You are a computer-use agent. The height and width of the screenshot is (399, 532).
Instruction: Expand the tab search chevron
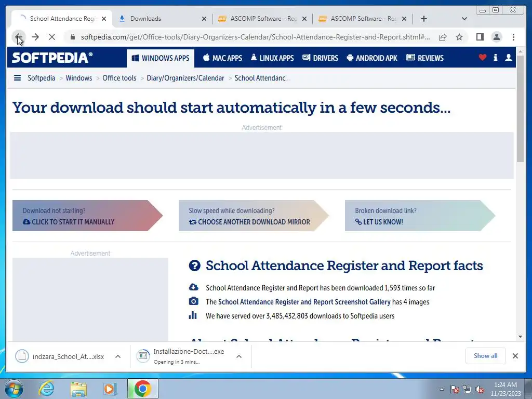pyautogui.click(x=464, y=19)
